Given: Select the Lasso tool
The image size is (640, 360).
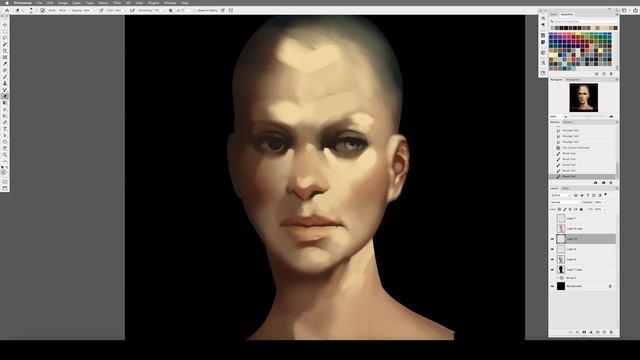Looking at the screenshot, I should (x=5, y=38).
